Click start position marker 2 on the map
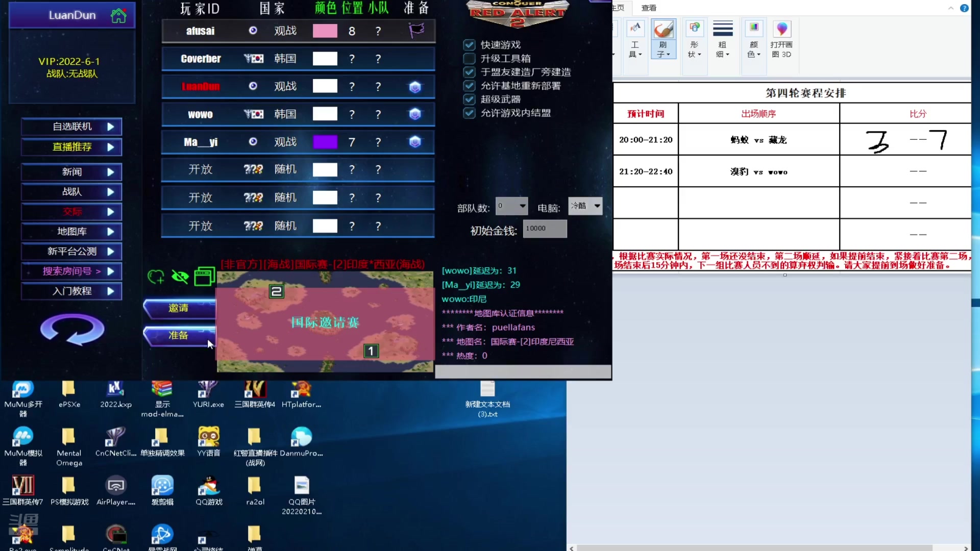The height and width of the screenshot is (551, 980). tap(276, 292)
